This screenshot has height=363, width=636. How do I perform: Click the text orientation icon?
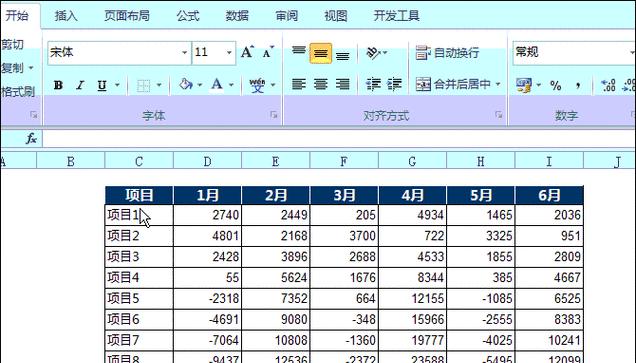tap(374, 52)
